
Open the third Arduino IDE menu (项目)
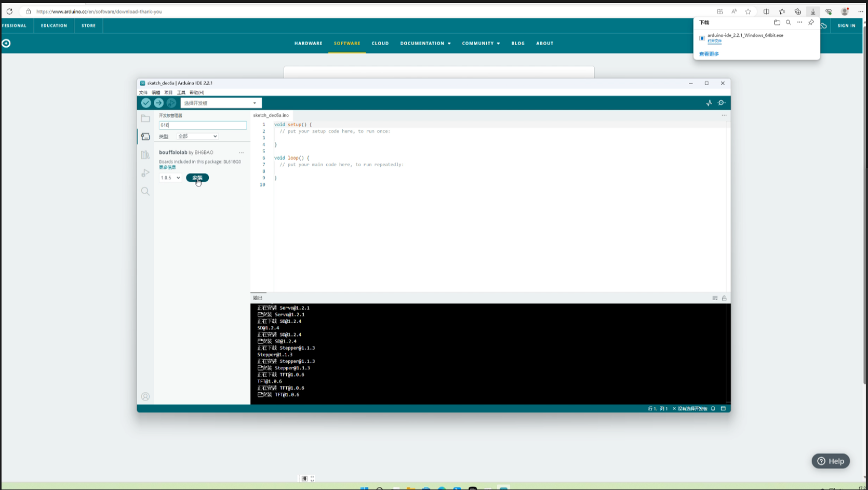coord(168,93)
